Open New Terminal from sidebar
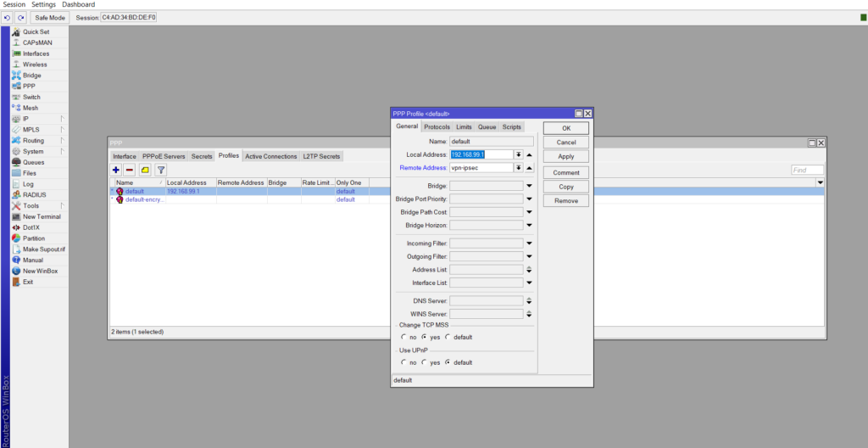 41,216
